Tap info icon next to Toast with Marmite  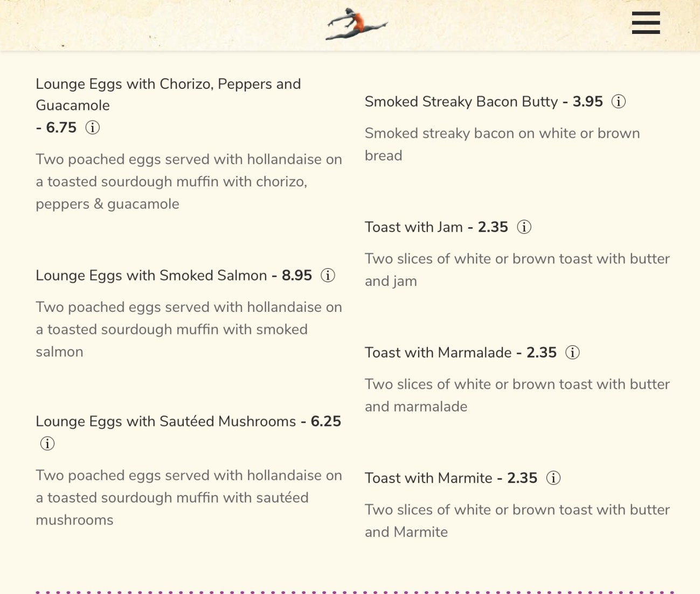[553, 478]
